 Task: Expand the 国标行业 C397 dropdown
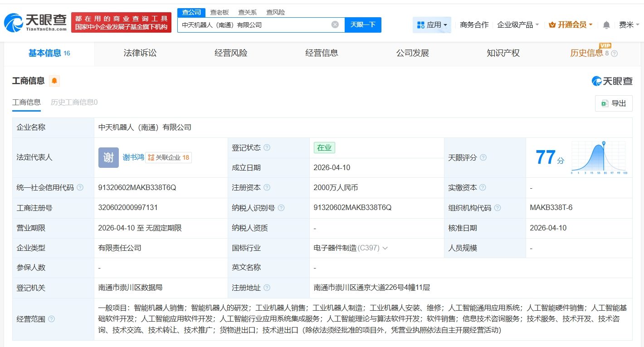click(385, 248)
